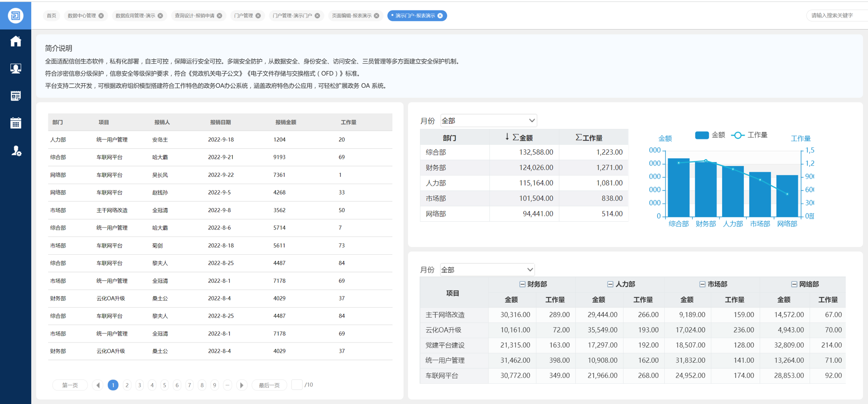Go to page 5 in pagination
868x404 pixels.
pyautogui.click(x=164, y=385)
